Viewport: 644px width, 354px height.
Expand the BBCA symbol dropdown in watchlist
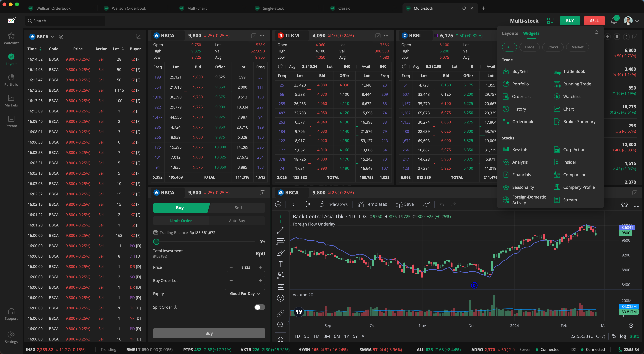(x=53, y=37)
